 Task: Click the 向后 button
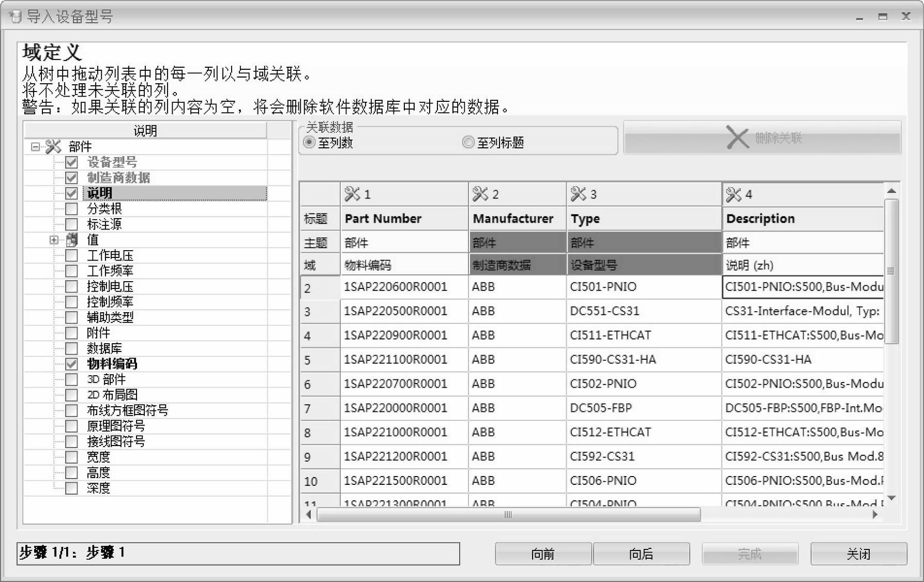641,554
